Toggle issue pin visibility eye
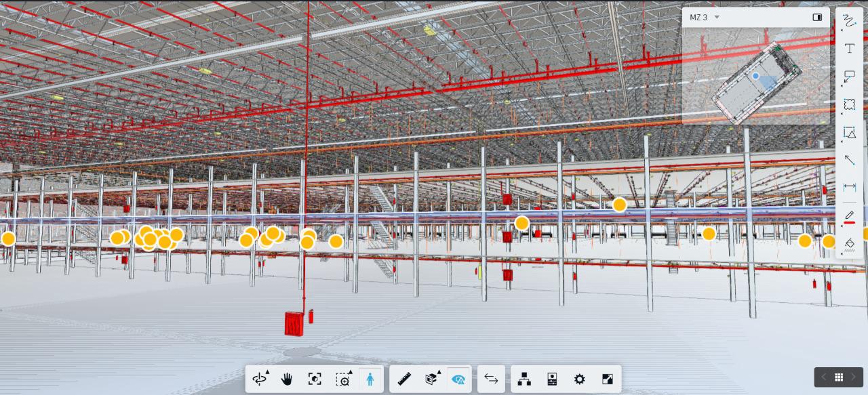Screen dimensions: 868x395 [x=459, y=379]
